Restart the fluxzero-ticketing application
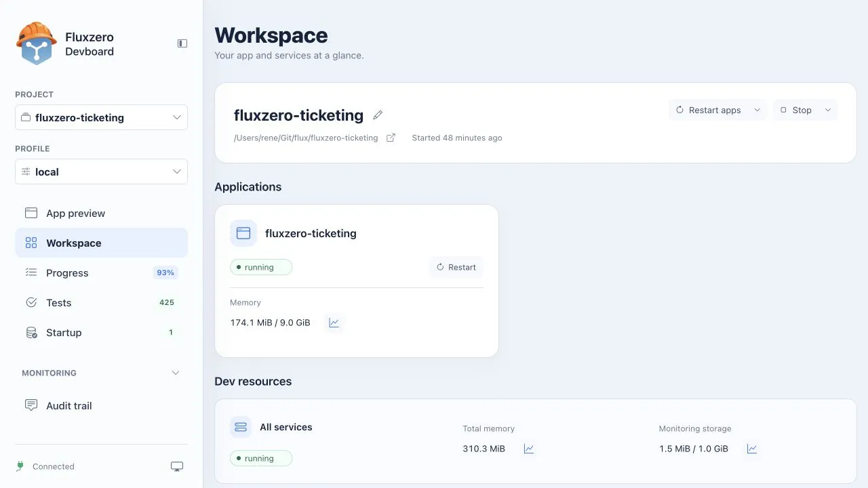The height and width of the screenshot is (488, 868). point(456,267)
